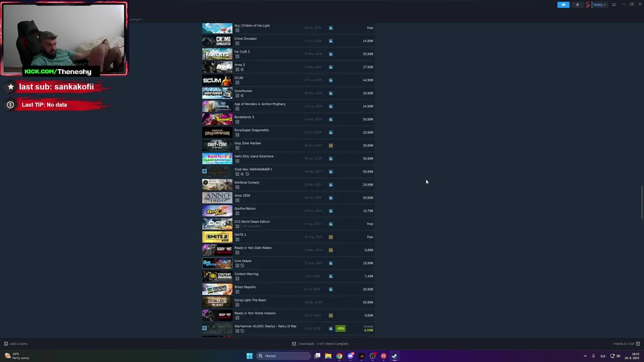The width and height of the screenshot is (644, 362).
Task: Click Ready or Not: Dark Waters review icon
Action: click(x=331, y=250)
